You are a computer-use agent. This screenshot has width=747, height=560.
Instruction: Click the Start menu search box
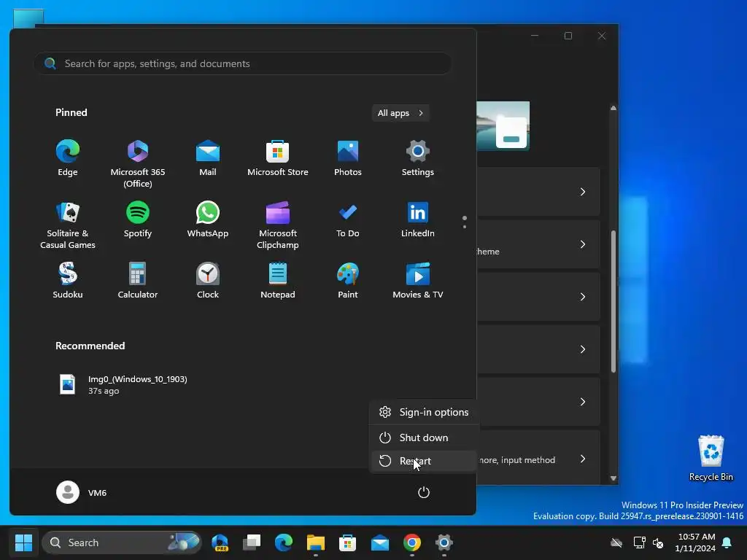[242, 63]
